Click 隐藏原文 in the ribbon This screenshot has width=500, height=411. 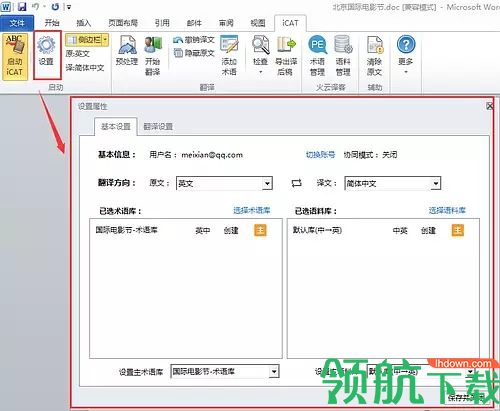194,53
